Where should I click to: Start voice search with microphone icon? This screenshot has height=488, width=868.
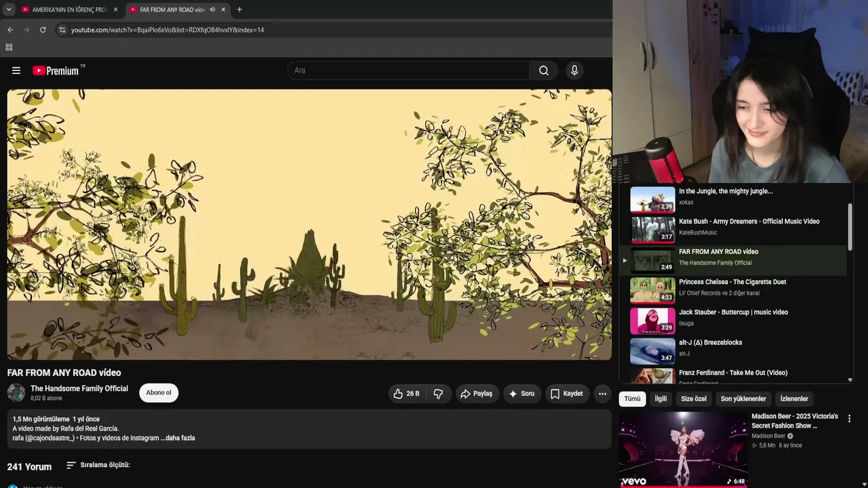point(574,70)
